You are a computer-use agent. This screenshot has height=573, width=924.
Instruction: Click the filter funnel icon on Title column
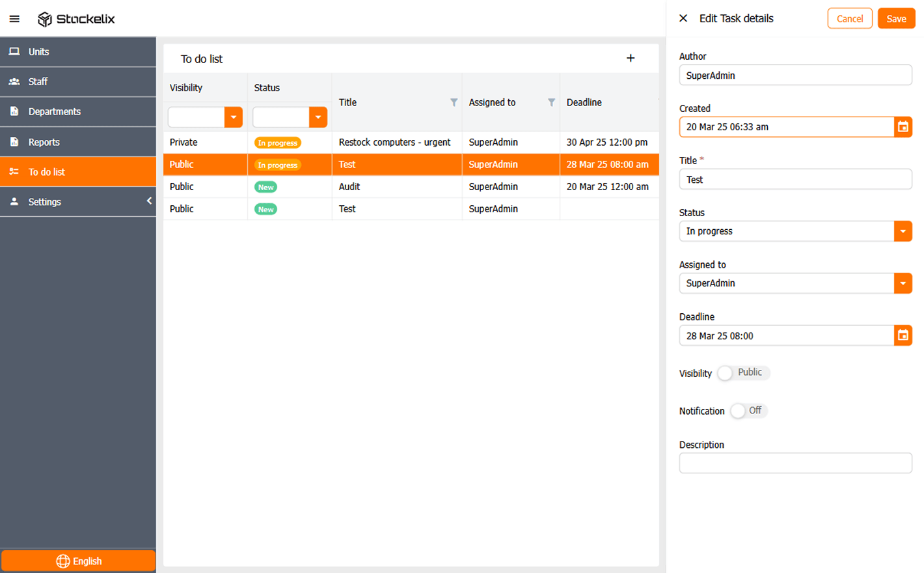coord(454,104)
